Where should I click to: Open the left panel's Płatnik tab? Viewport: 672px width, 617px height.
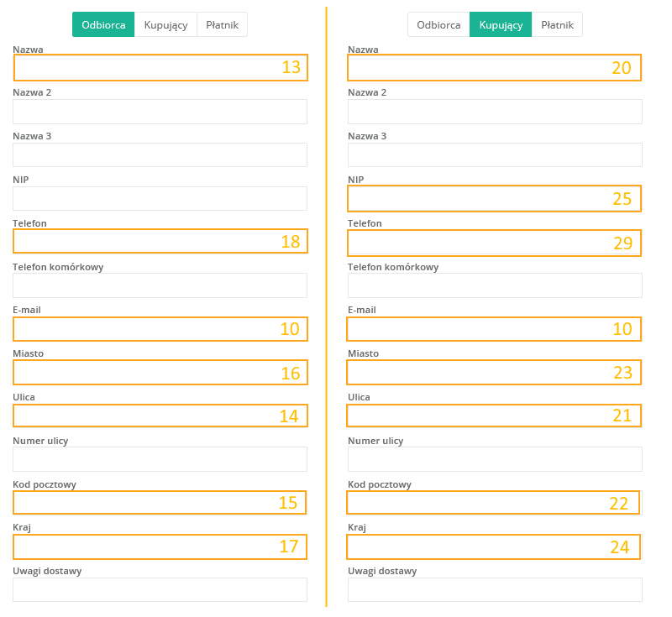click(x=222, y=25)
